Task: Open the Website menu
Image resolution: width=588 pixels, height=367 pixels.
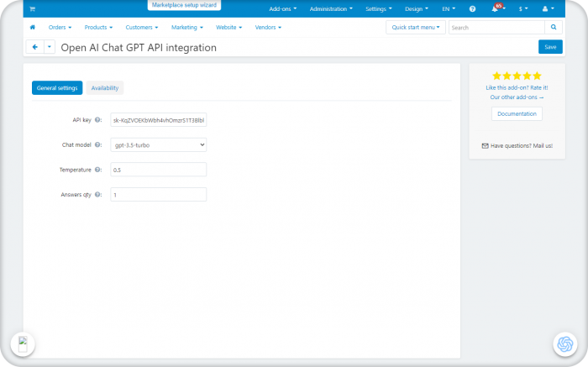Action: click(x=228, y=28)
